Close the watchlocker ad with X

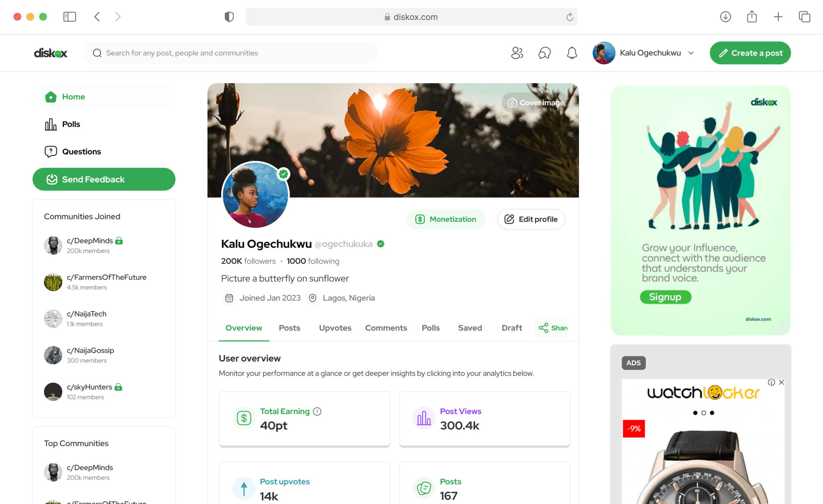click(x=781, y=382)
